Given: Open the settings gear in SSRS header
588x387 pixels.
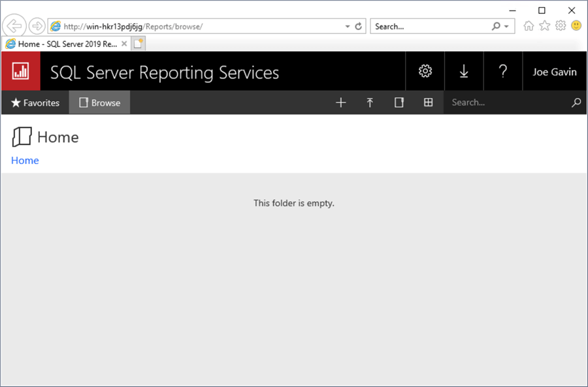Looking at the screenshot, I should [425, 71].
